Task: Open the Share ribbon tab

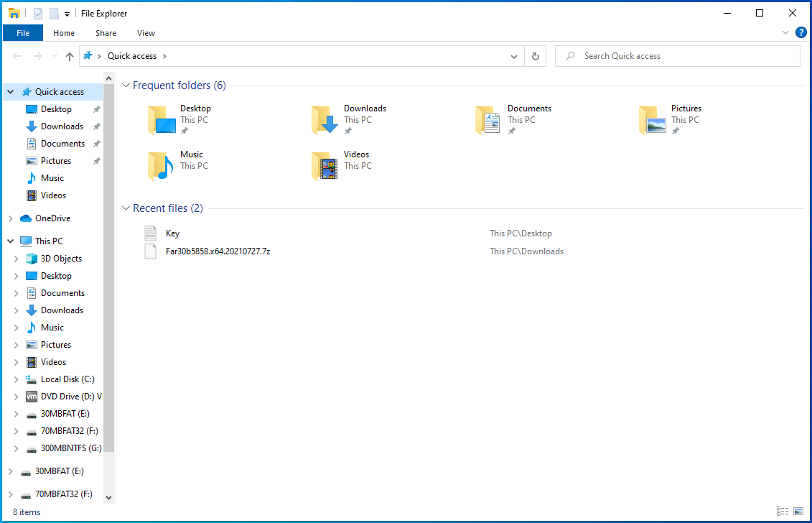Action: pos(106,33)
